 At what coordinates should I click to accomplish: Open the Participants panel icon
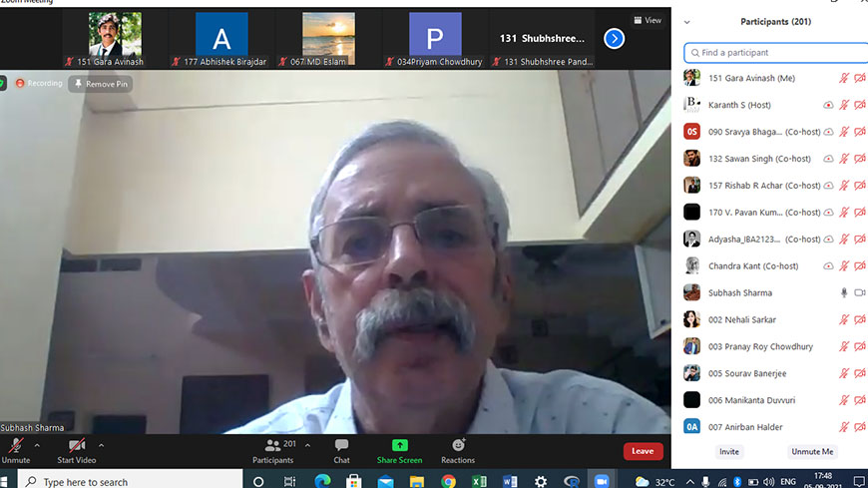[x=272, y=446]
